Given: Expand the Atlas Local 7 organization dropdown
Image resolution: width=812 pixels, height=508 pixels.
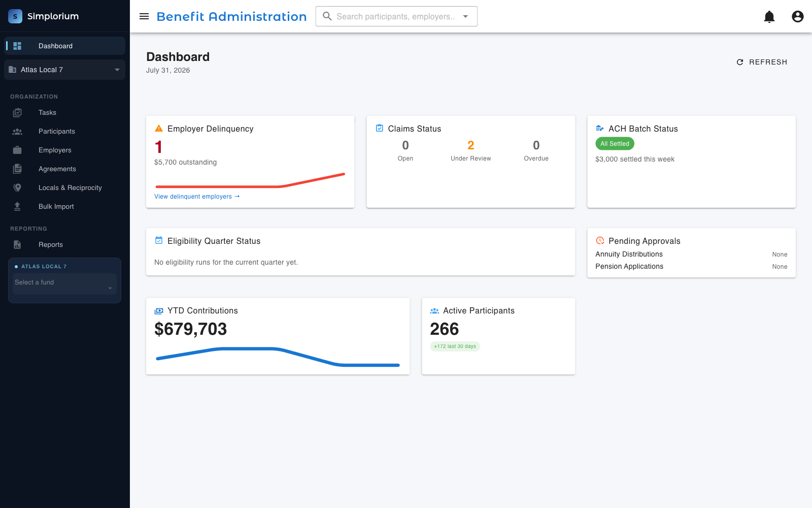Looking at the screenshot, I should click(64, 70).
